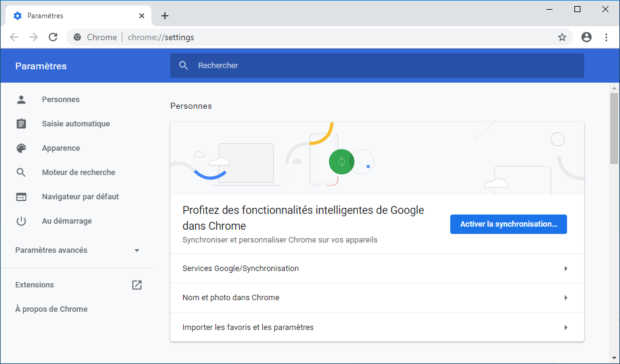Open the profile avatar menu
This screenshot has width=620, height=364.
click(587, 37)
